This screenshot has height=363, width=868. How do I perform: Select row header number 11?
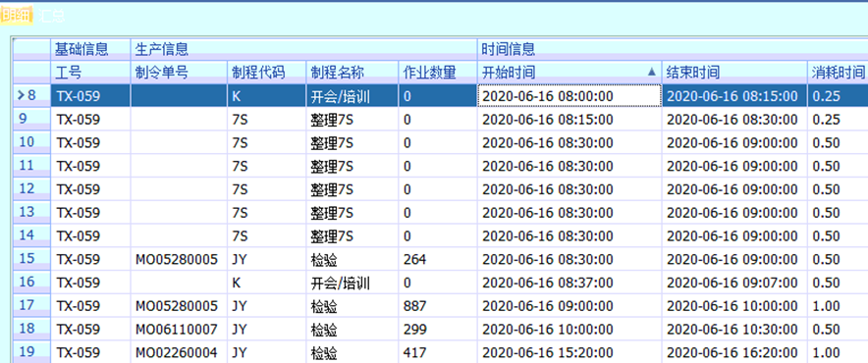tap(31, 166)
